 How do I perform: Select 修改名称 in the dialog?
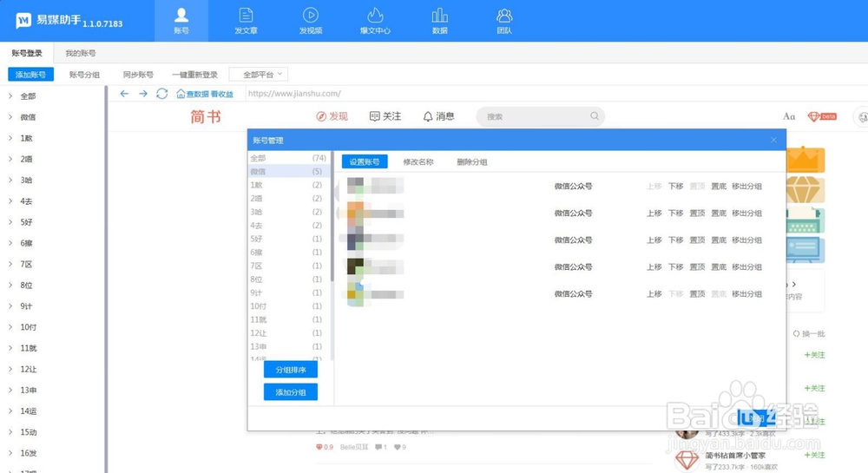[418, 162]
